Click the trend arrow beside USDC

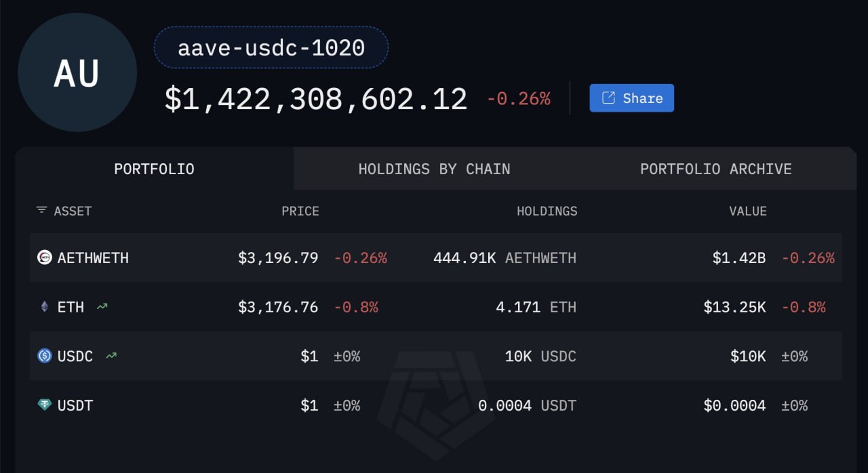[111, 356]
